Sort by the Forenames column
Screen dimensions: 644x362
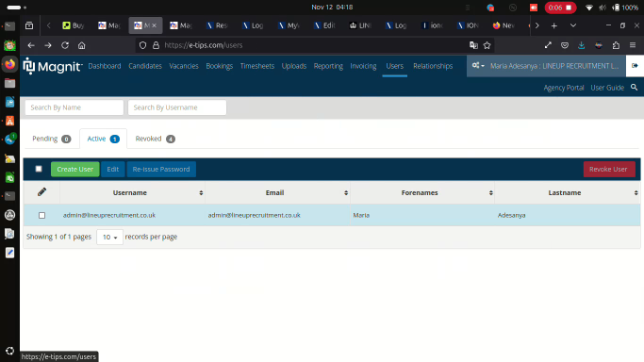coord(422,192)
